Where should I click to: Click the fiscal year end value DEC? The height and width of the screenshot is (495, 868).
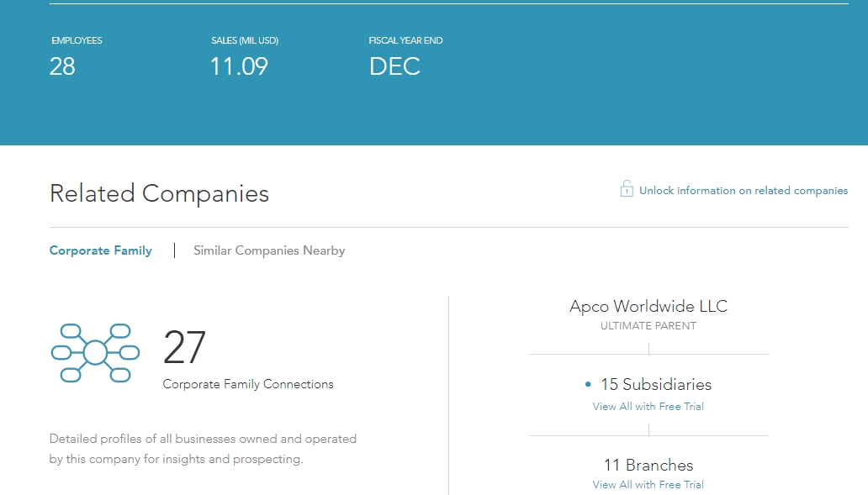[x=394, y=67]
